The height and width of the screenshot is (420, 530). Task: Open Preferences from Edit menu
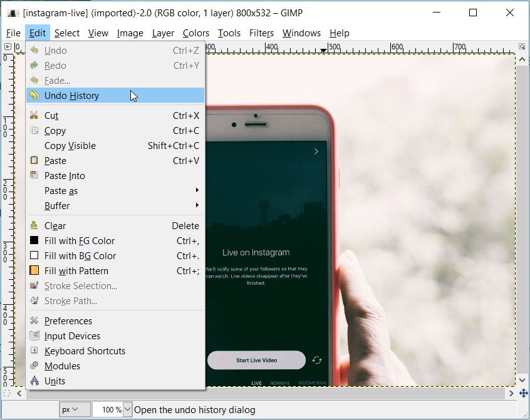click(115, 320)
